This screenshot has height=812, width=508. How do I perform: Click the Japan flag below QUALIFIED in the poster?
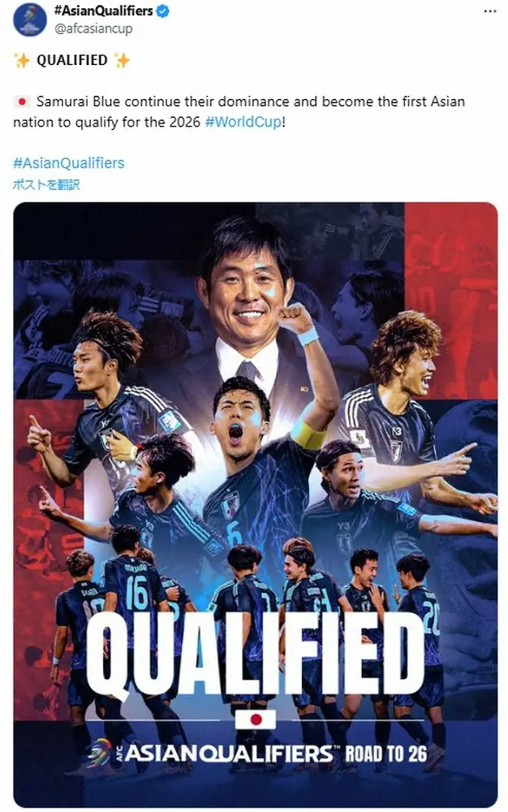click(256, 719)
